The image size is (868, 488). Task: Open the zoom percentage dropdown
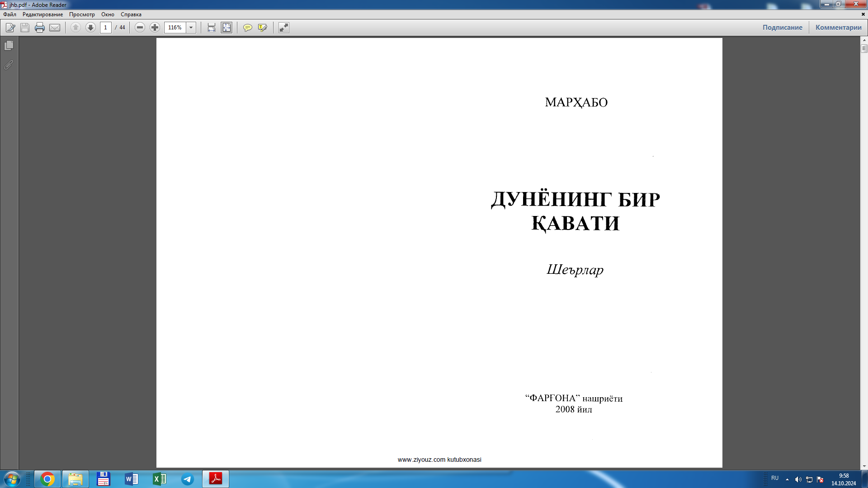[191, 28]
